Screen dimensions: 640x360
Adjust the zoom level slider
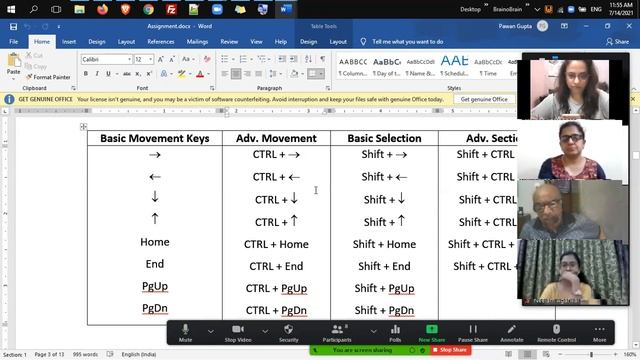click(591, 354)
